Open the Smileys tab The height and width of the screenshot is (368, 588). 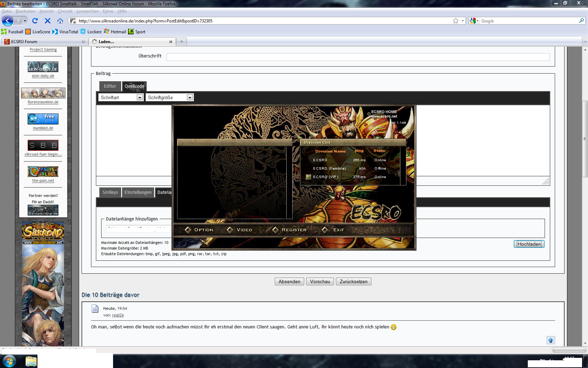(x=110, y=192)
